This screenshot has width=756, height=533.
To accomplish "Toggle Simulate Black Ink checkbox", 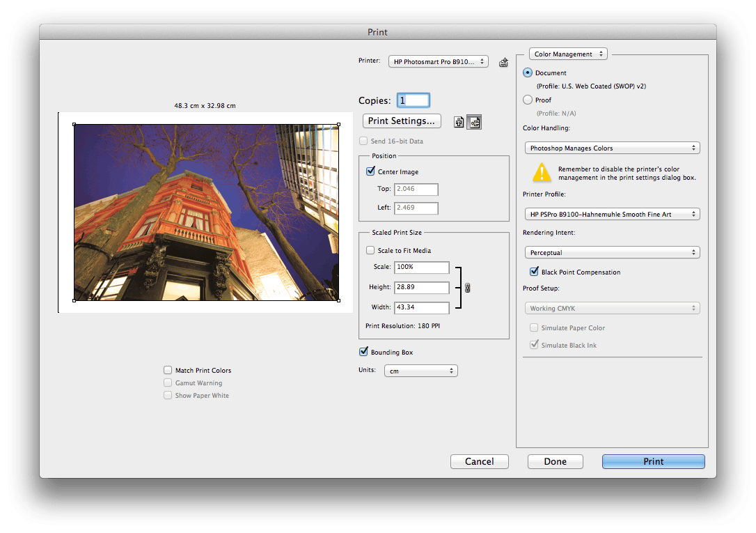I will click(534, 345).
